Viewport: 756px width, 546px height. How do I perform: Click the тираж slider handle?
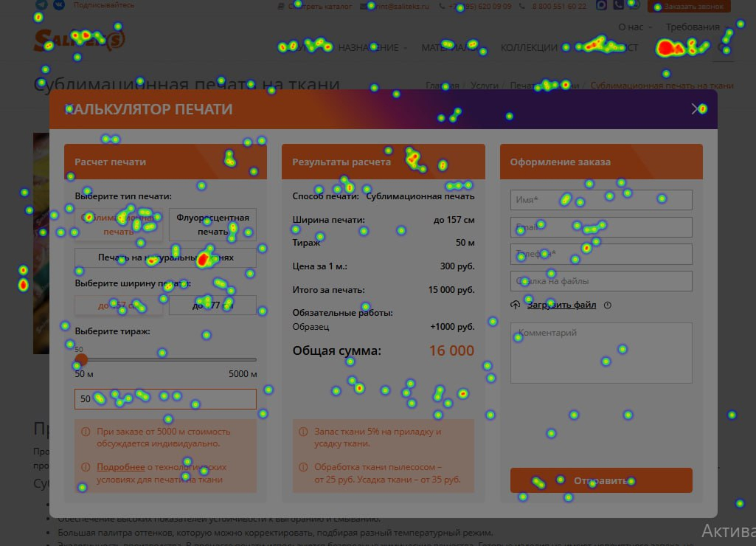point(81,359)
